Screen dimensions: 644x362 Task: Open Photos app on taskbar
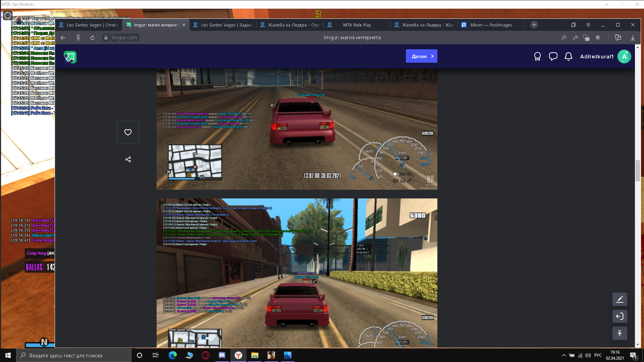click(x=287, y=355)
